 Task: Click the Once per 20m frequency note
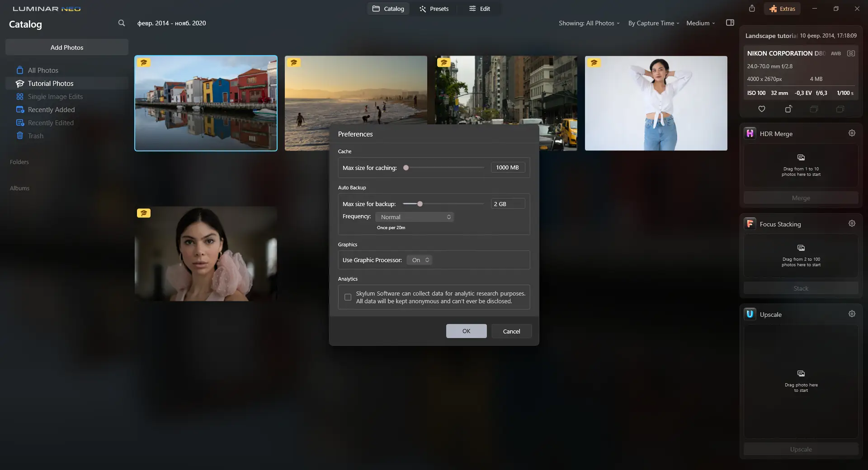point(391,228)
